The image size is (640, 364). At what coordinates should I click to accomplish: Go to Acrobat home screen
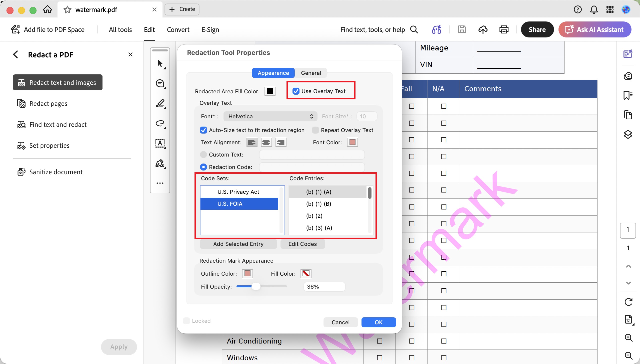[47, 9]
